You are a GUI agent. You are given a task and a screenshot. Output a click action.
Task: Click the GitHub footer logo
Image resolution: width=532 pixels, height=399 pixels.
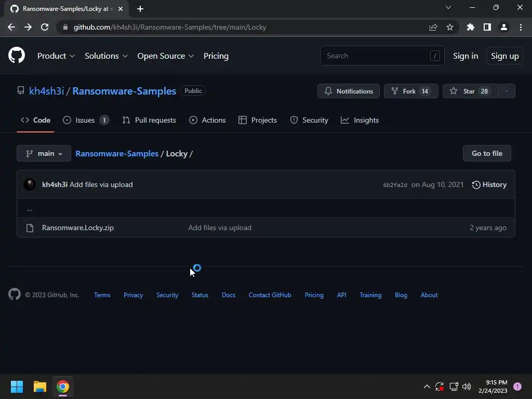pos(14,294)
